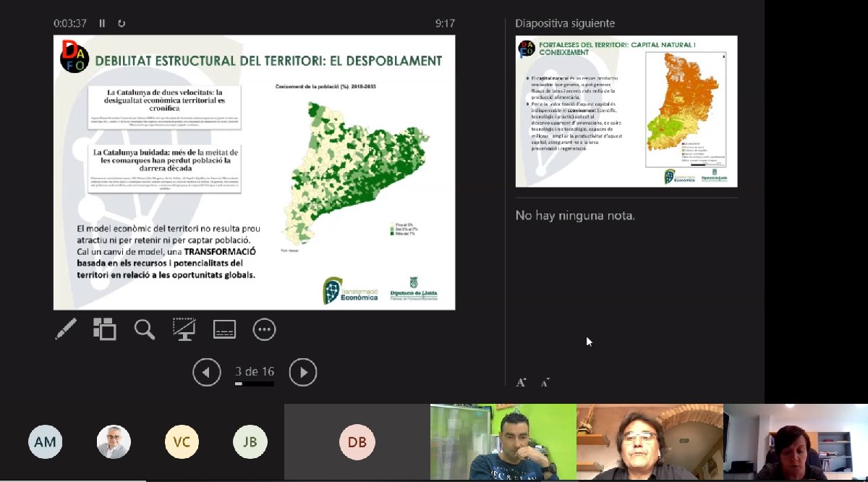Select participant AM avatar
868x482 pixels.
tap(45, 442)
